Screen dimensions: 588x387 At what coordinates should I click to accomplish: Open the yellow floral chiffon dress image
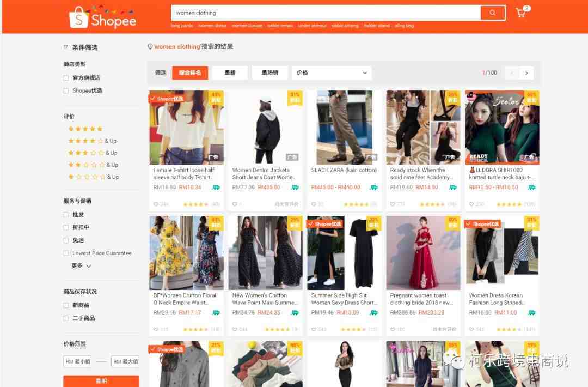coord(186,252)
